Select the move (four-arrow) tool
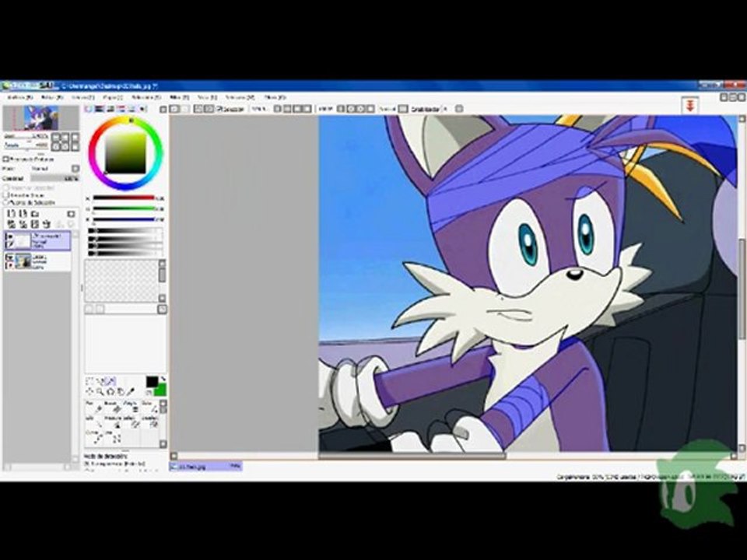The image size is (747, 560). [x=89, y=391]
